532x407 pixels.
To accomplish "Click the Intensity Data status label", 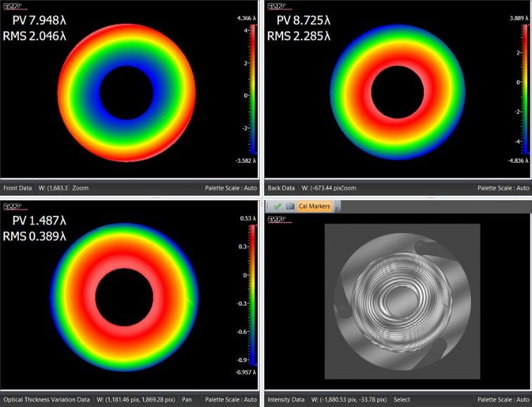I will click(x=287, y=400).
